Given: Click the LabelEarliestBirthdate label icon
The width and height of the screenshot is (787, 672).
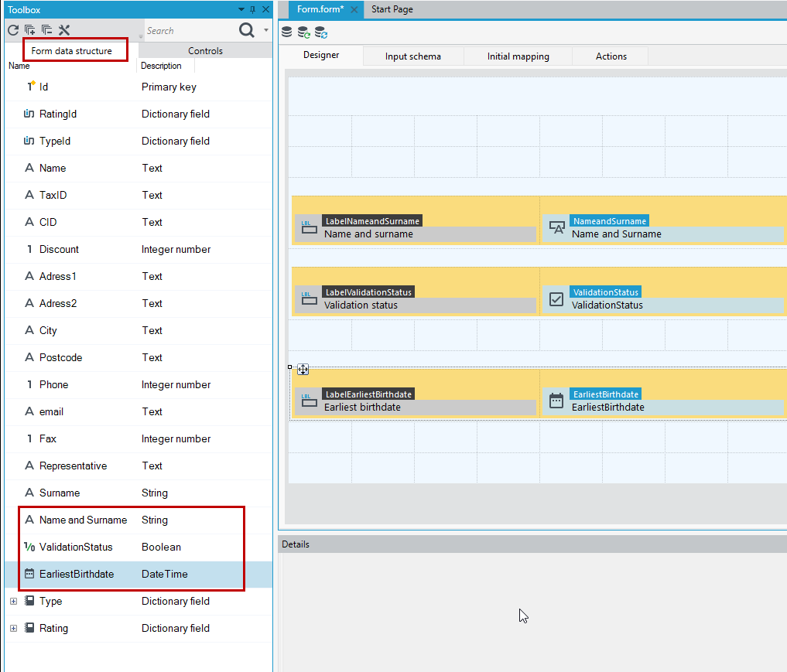Looking at the screenshot, I should [x=310, y=401].
